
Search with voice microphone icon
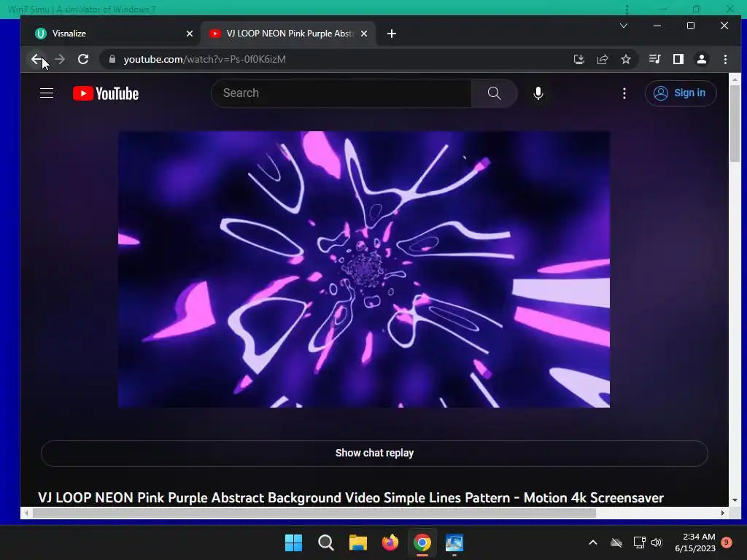coord(538,93)
